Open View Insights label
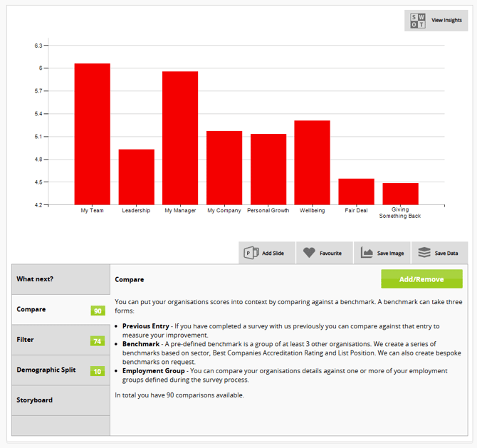 [x=446, y=20]
